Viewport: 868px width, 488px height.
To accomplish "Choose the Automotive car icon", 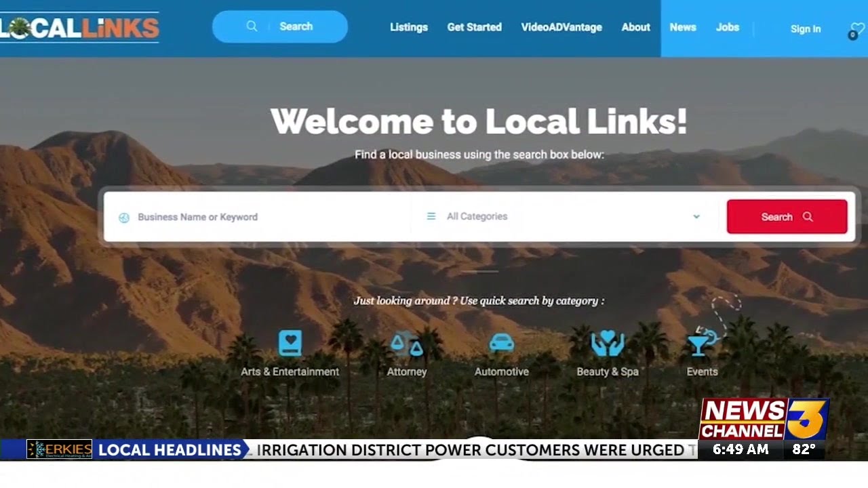I will [x=502, y=342].
